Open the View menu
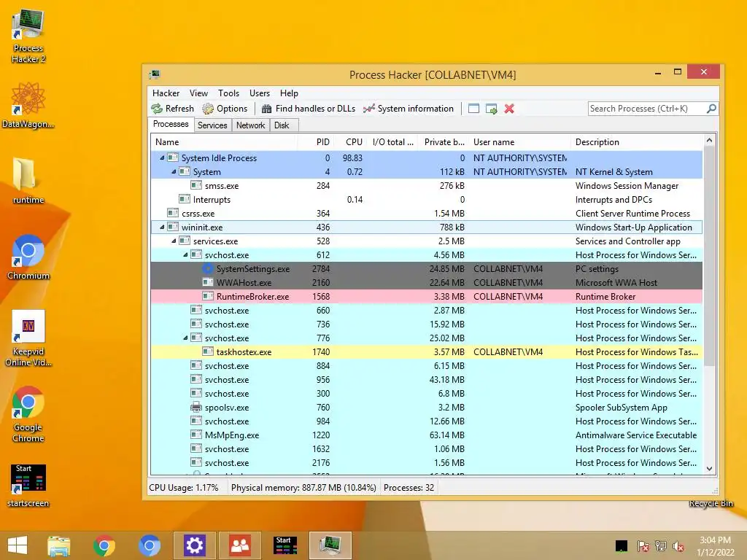 coord(198,93)
